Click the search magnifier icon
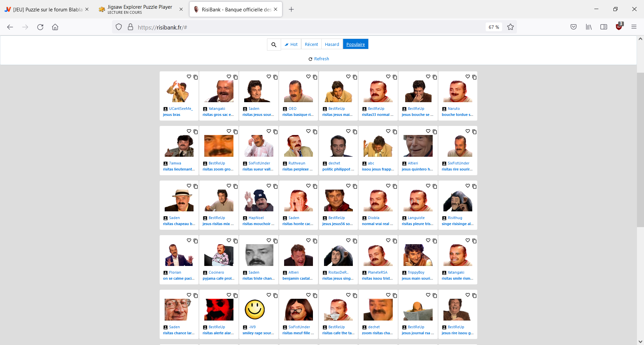The height and width of the screenshot is (345, 644). pos(274,45)
